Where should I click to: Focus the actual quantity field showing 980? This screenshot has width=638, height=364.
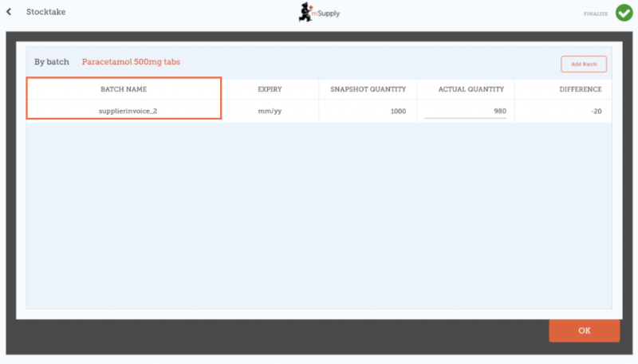pos(465,111)
